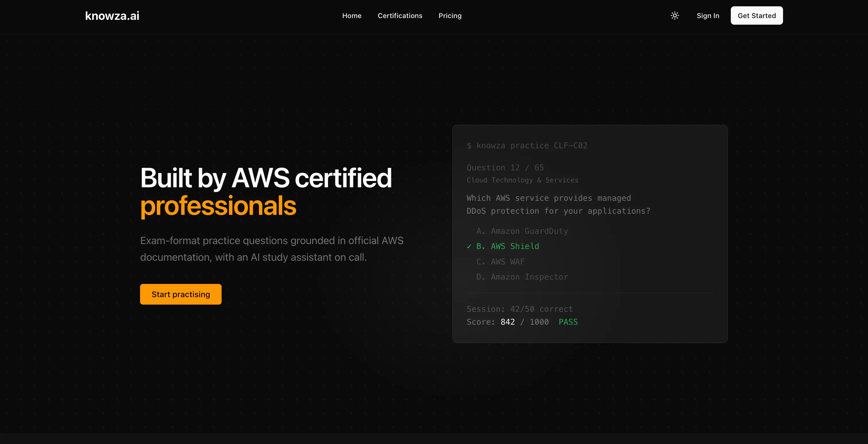Click the Get Started button
868x444 pixels.
[757, 15]
